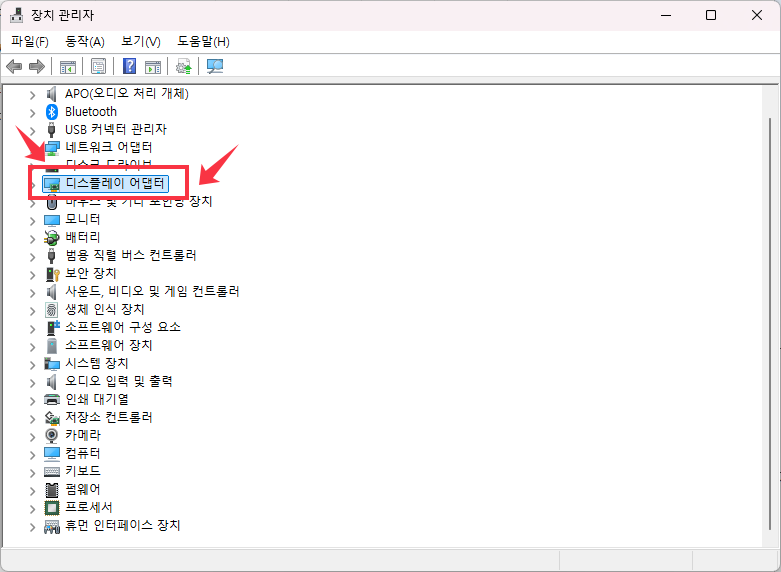Expand the 모니터 node chevron
Viewport: 781px width, 572px height.
32,221
